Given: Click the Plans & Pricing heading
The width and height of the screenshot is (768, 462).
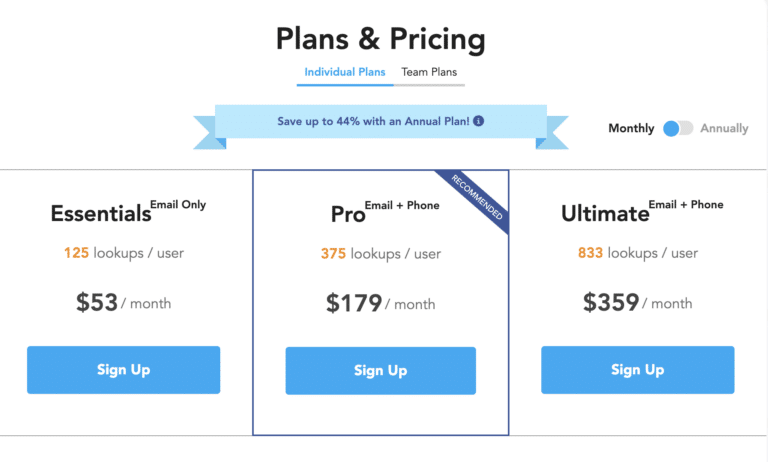Looking at the screenshot, I should pyautogui.click(x=380, y=40).
